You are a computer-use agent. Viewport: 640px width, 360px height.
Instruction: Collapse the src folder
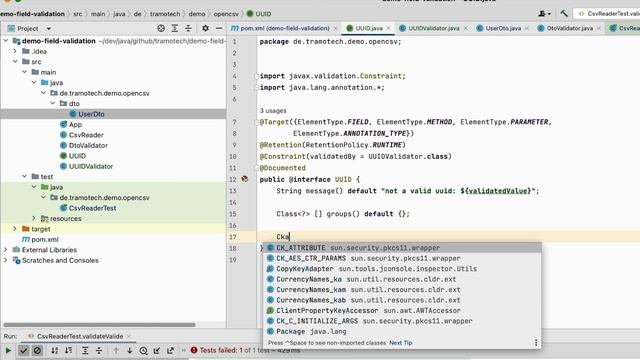coord(15,62)
